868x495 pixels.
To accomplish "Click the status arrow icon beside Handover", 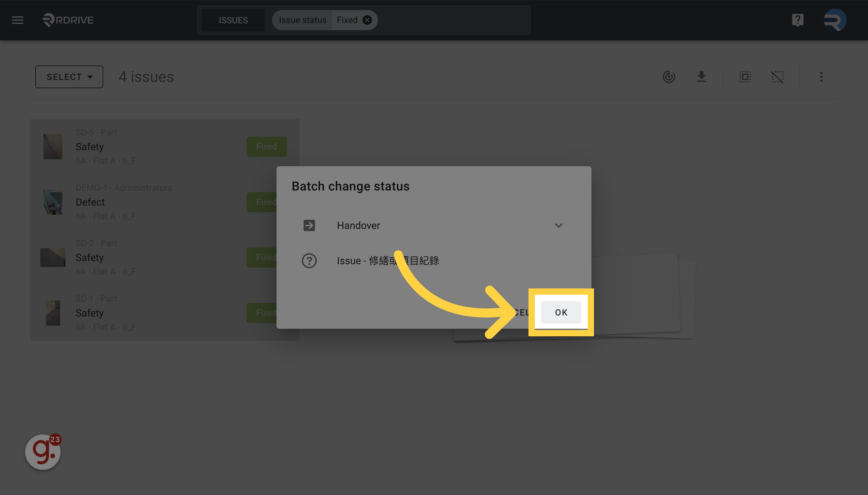I will pos(309,225).
